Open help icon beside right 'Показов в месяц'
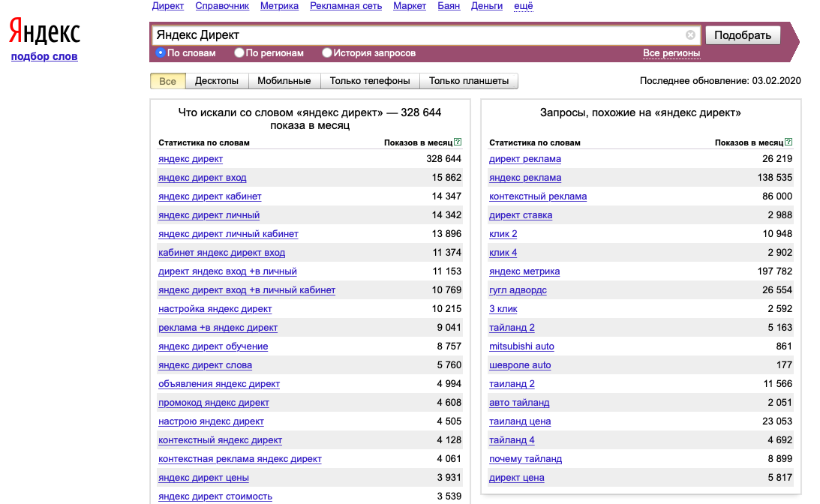The image size is (820, 504). pyautogui.click(x=788, y=142)
